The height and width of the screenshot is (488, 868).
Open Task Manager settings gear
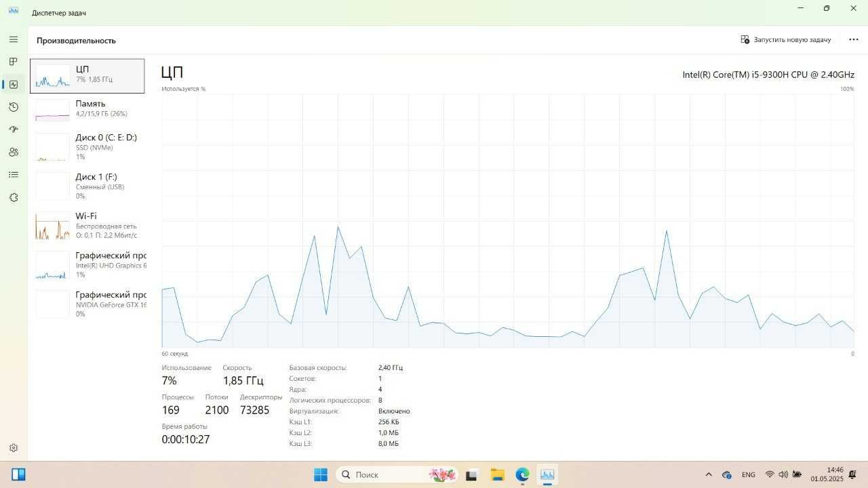pyautogui.click(x=14, y=448)
